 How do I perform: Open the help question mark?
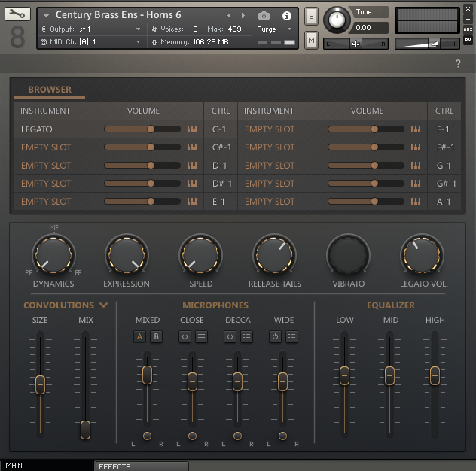pos(458,63)
